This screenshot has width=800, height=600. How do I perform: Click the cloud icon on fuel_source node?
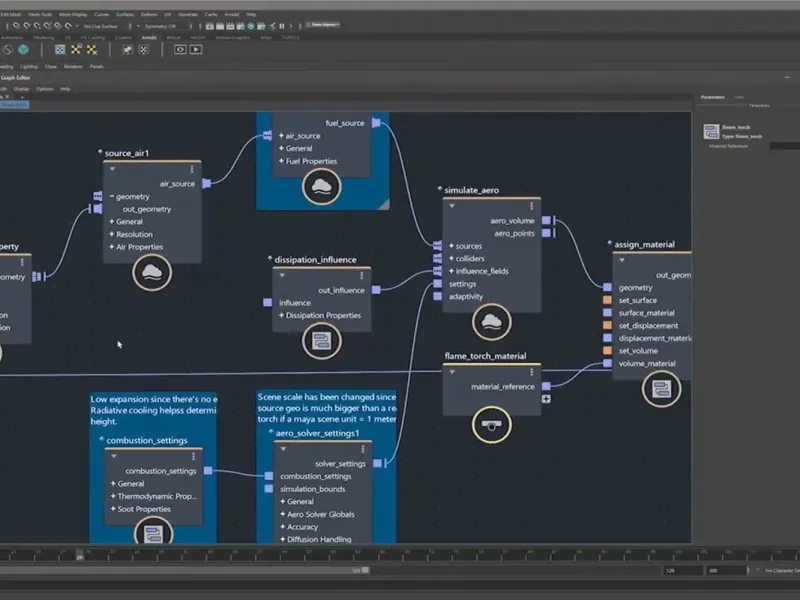(322, 186)
